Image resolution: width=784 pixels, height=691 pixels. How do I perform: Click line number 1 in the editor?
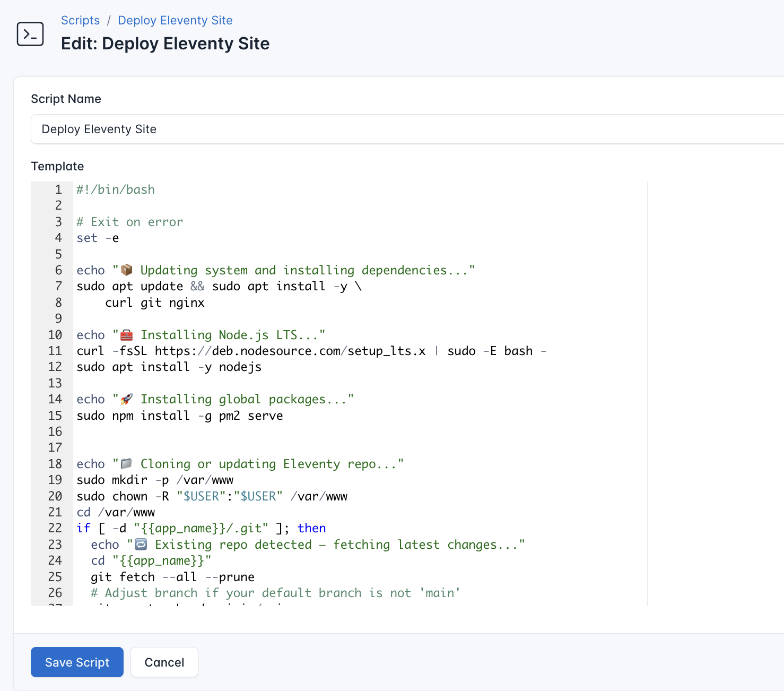pyautogui.click(x=58, y=189)
